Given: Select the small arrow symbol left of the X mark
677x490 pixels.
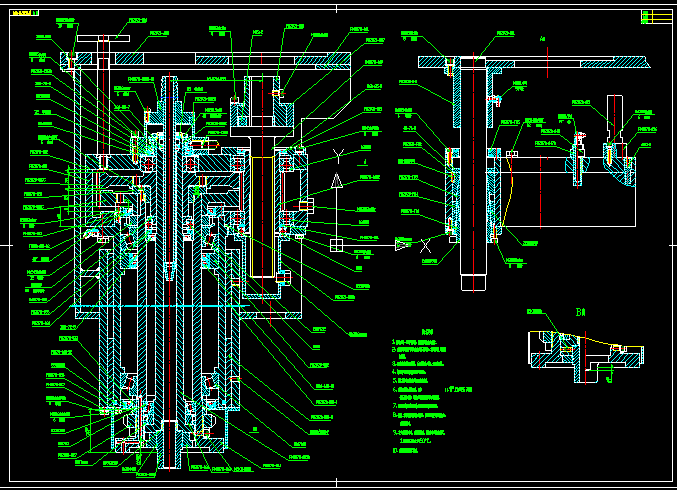Looking at the screenshot, I should tap(402, 244).
